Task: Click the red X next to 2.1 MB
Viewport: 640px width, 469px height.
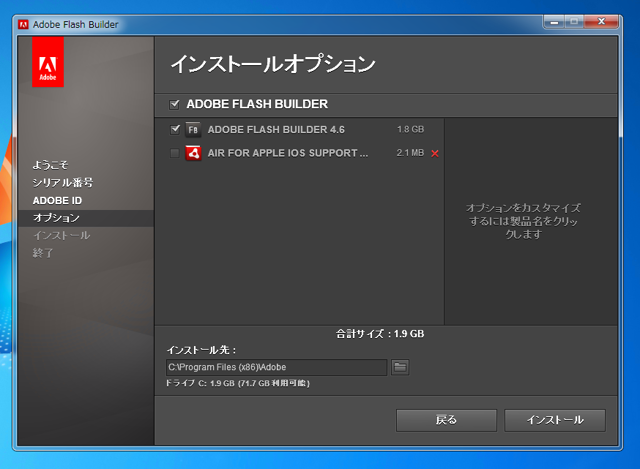Action: pos(435,153)
